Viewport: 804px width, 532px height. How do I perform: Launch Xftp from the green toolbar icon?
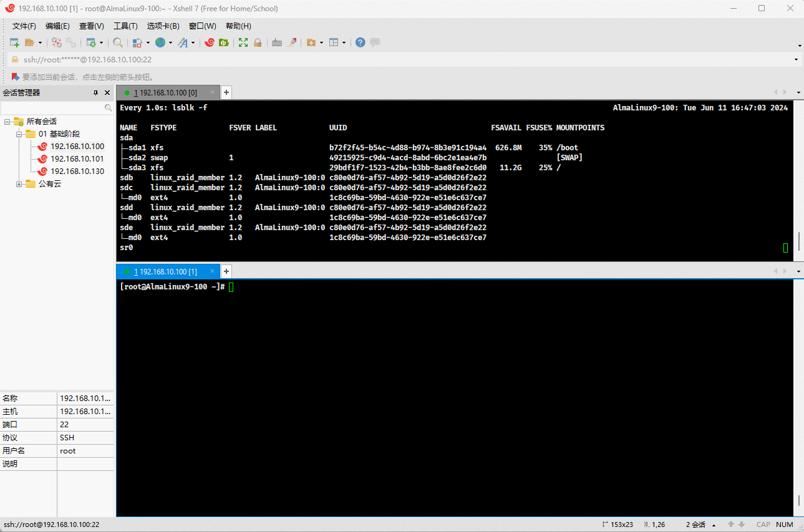point(223,42)
